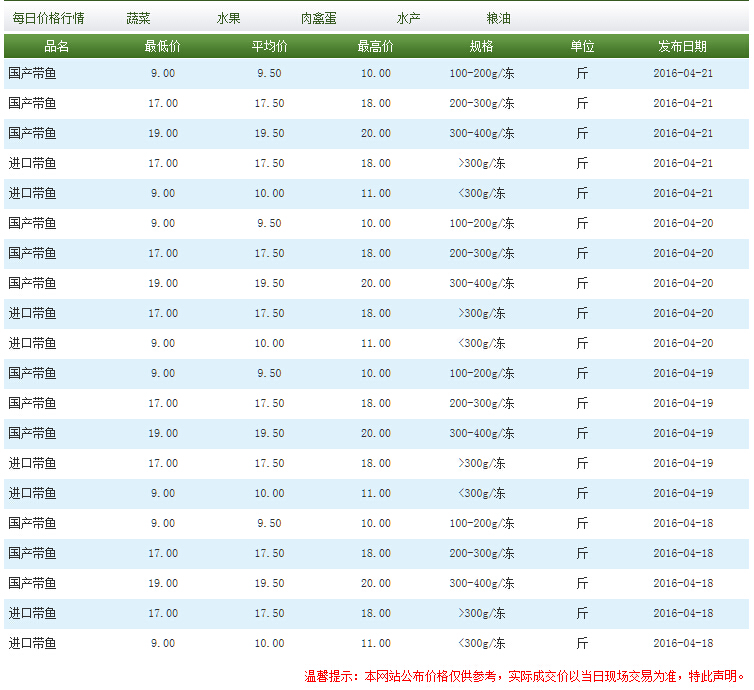
Task: Click >300g/冻 spec dated 2016-04-19
Action: tap(482, 464)
